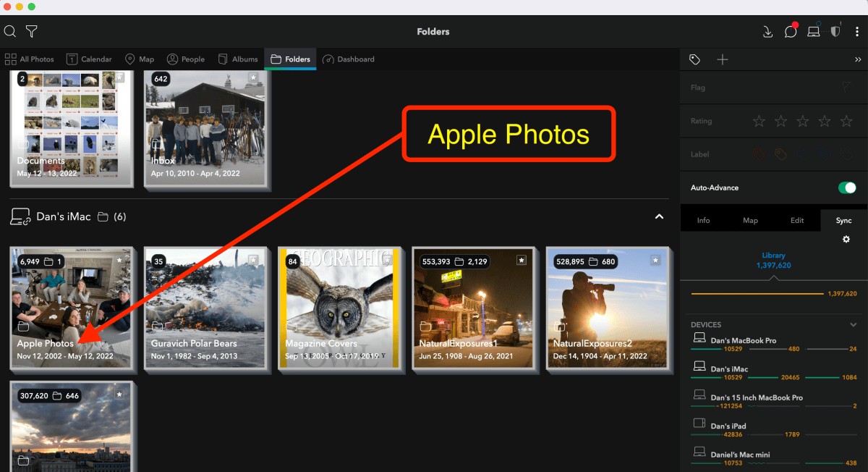Toggle favorite star on 307,620 folder
Viewport: 868px width, 472px height.
click(x=119, y=395)
